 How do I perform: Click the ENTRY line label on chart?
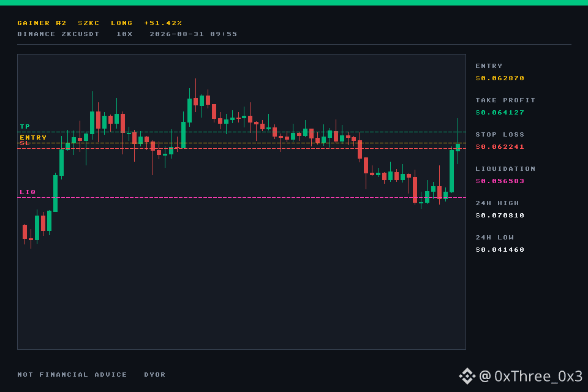33,138
